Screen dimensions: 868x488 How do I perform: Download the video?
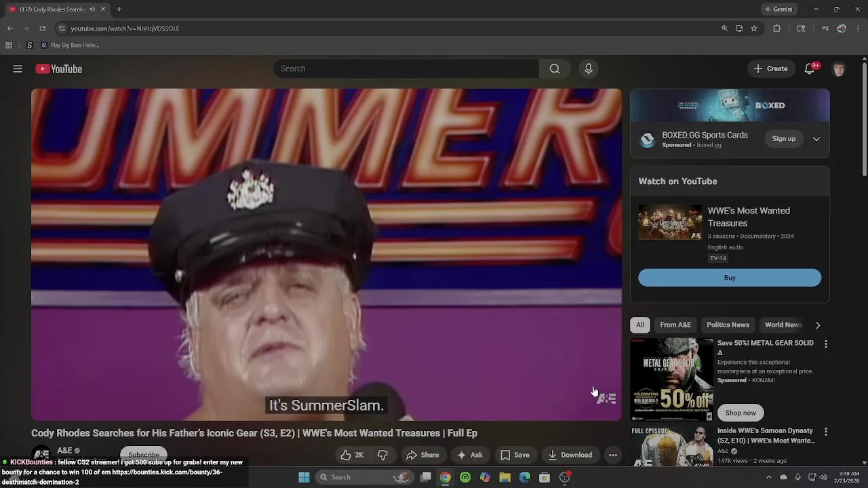[x=570, y=455]
